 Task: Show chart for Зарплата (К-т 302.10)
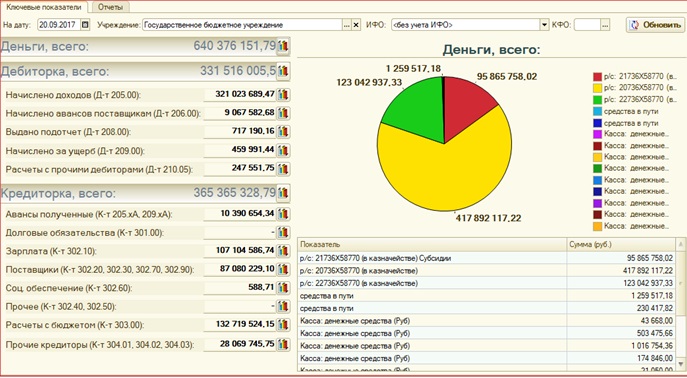pos(283,251)
